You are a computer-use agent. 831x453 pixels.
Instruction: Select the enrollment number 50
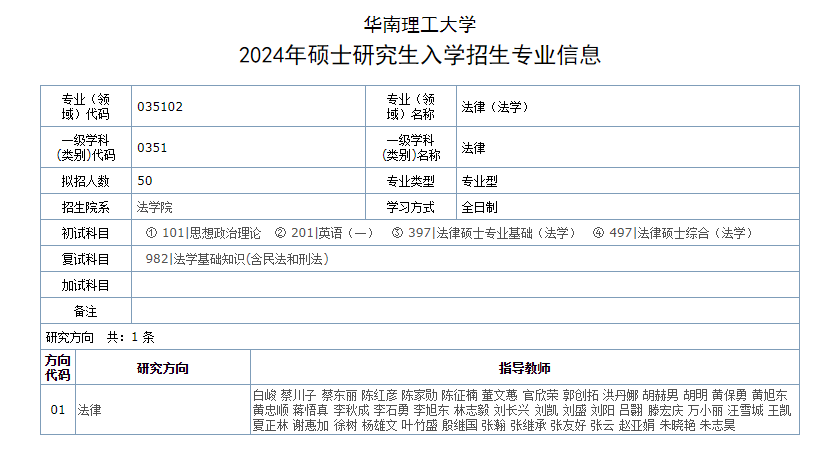pyautogui.click(x=145, y=181)
